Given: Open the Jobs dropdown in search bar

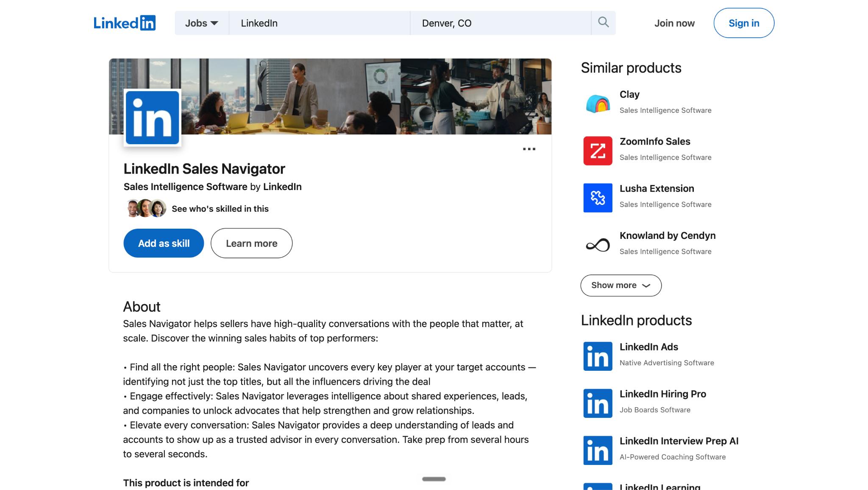Looking at the screenshot, I should click(x=202, y=23).
